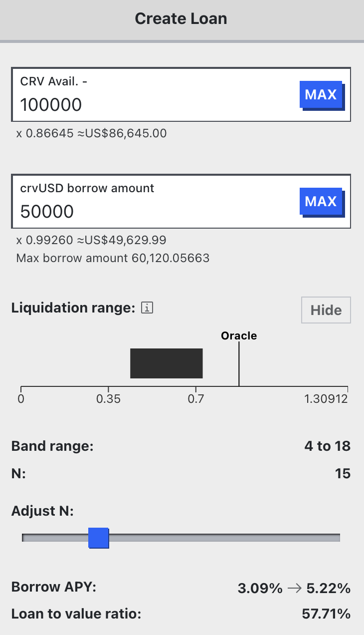Focus the CRV collateral amount field
Viewport: 364px width, 635px height.
point(150,105)
